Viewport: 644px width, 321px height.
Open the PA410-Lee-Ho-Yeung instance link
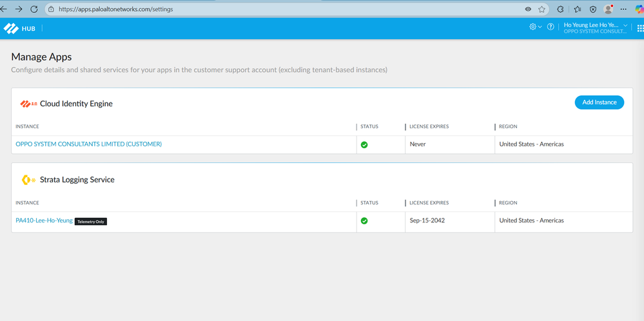[44, 220]
